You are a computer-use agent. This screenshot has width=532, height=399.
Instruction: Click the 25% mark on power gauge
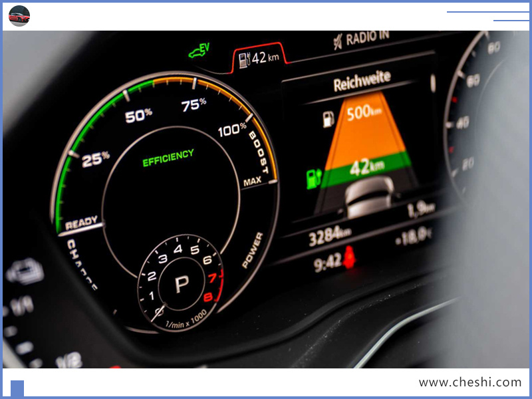coord(96,160)
